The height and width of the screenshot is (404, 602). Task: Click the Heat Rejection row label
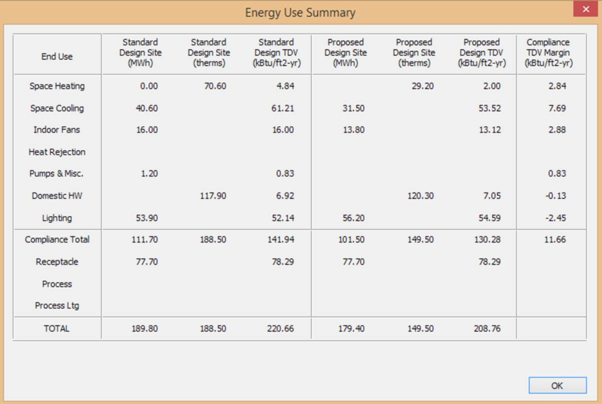(x=57, y=152)
